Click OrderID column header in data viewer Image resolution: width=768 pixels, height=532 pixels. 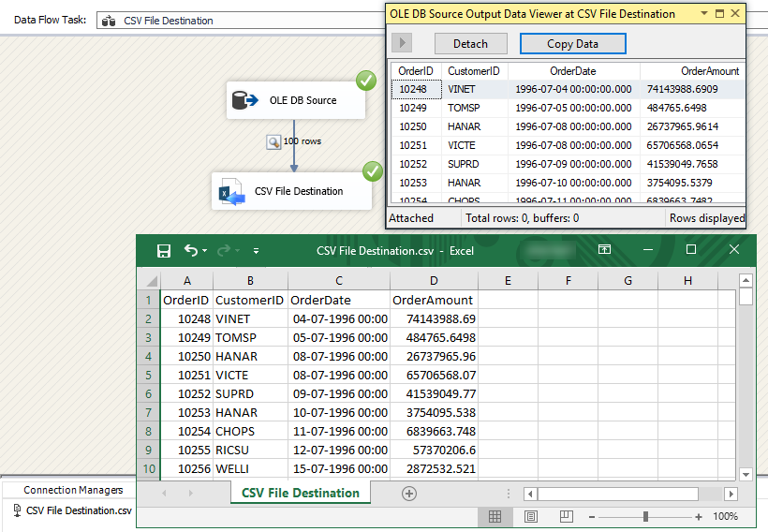click(x=416, y=71)
